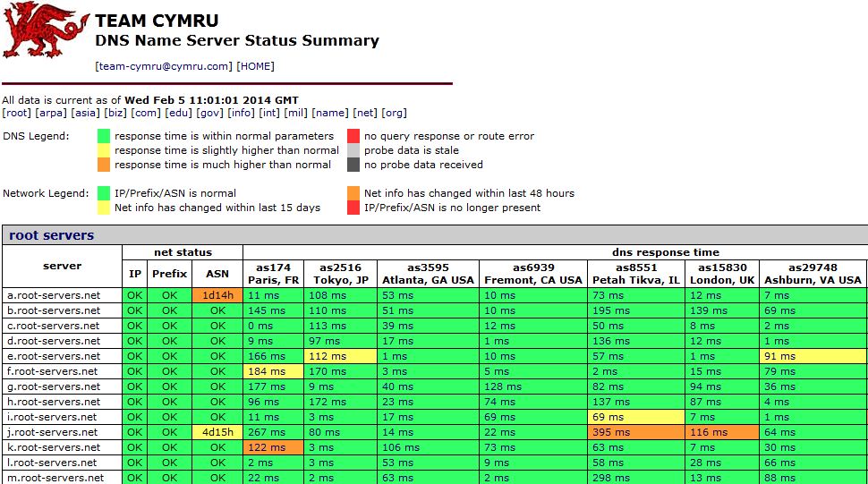Click the as3595 Atlanta, GA USA header

tap(428, 274)
